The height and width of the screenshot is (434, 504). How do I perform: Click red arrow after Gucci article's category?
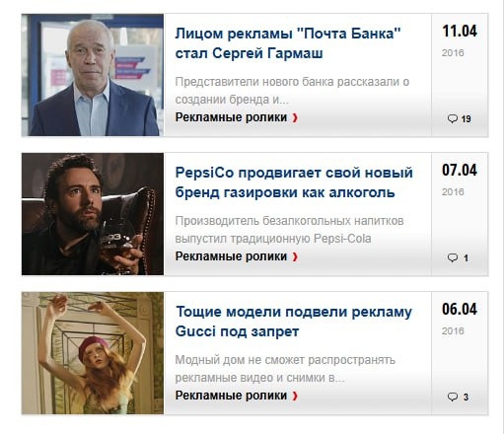point(295,396)
